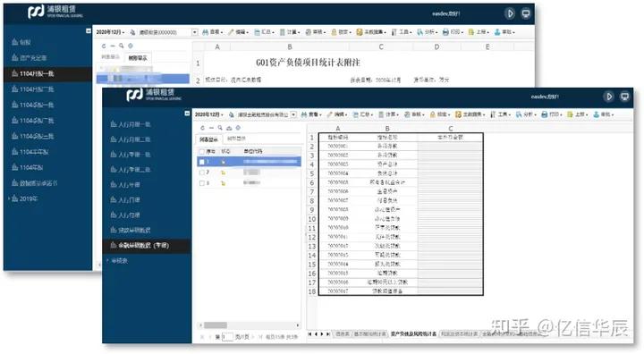
Task: Switch to 树形显示 tab in back window
Action: point(138,58)
